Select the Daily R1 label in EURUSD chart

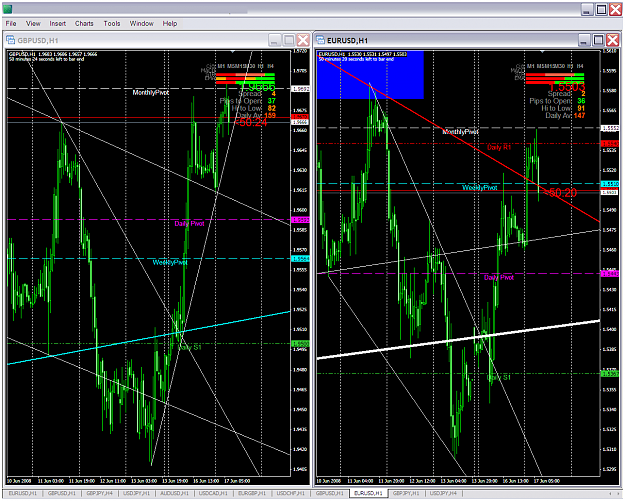pyautogui.click(x=499, y=147)
